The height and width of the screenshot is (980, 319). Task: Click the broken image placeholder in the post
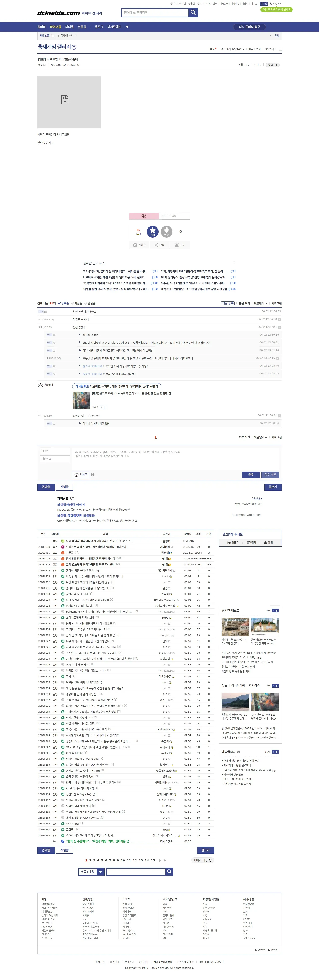(69, 102)
